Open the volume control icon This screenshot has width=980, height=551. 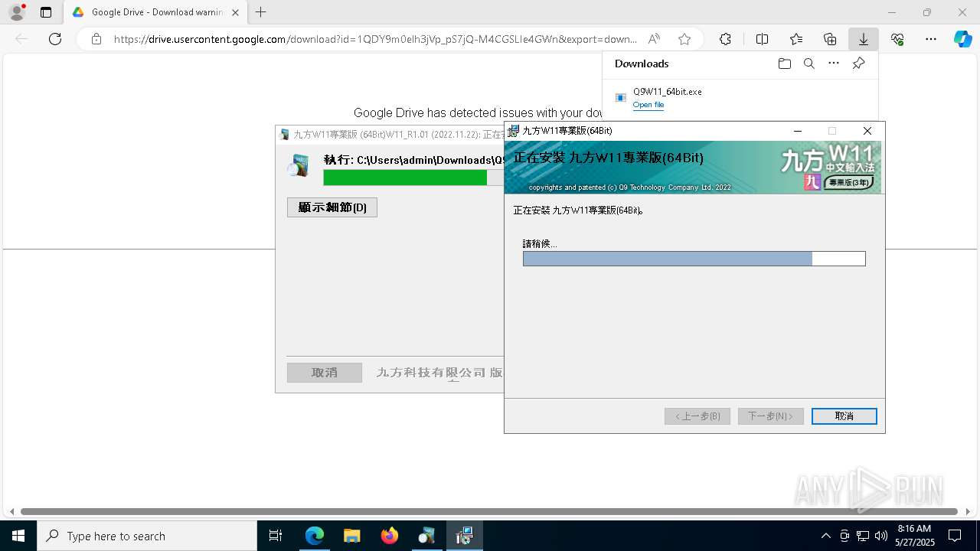[880, 536]
